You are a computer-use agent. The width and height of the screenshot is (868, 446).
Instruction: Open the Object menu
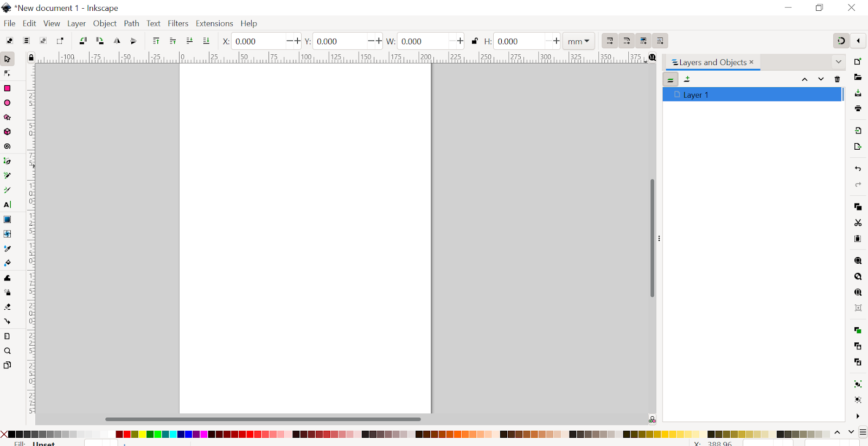tap(105, 23)
